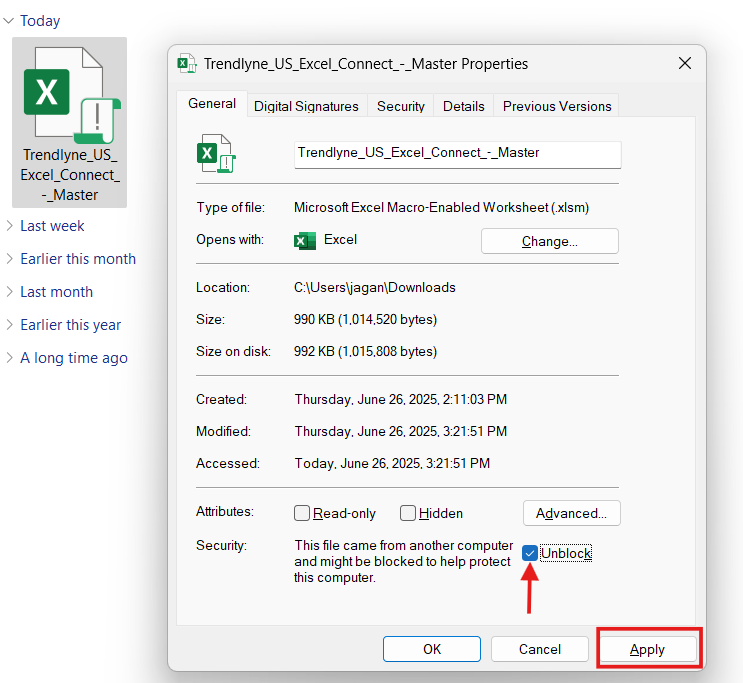Viewport: 743px width, 683px height.
Task: Click the Excel file icon in the Properties title bar
Action: [x=187, y=63]
